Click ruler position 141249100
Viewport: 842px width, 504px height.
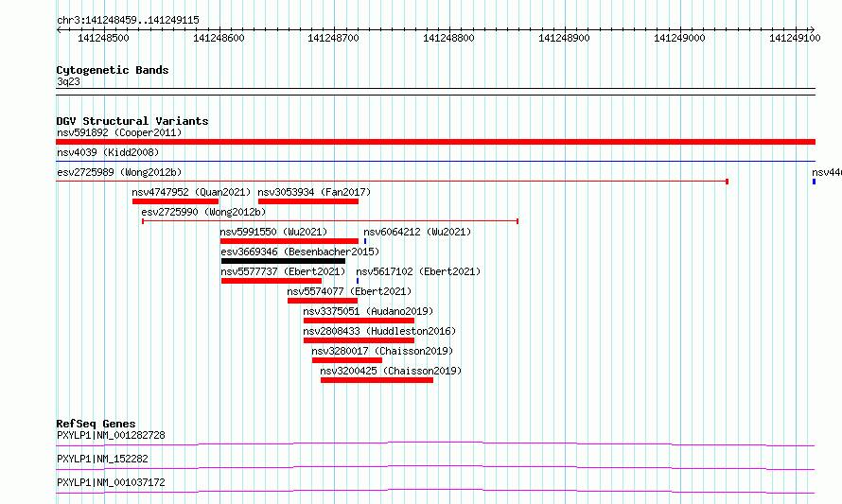(796, 38)
